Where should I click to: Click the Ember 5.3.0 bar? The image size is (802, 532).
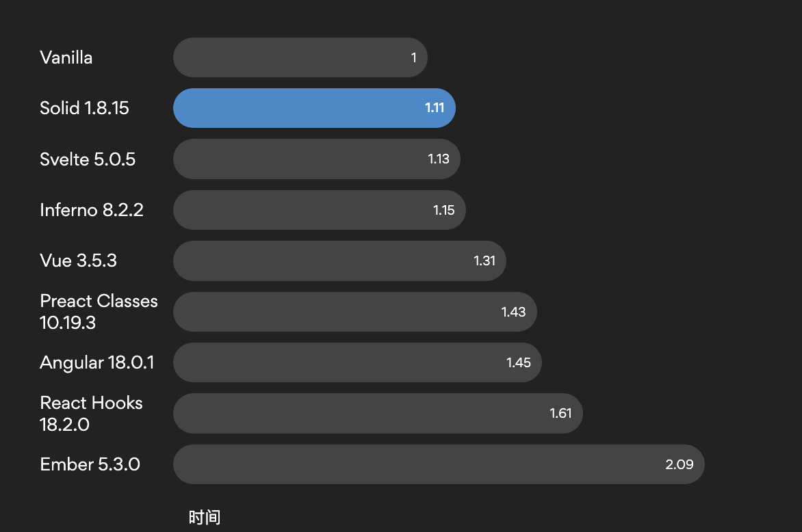439,464
